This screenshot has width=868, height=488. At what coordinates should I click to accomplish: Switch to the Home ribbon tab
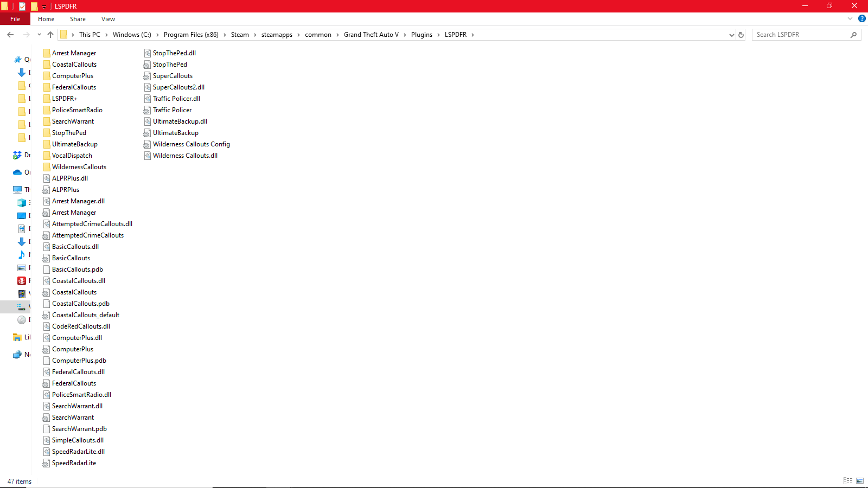46,19
